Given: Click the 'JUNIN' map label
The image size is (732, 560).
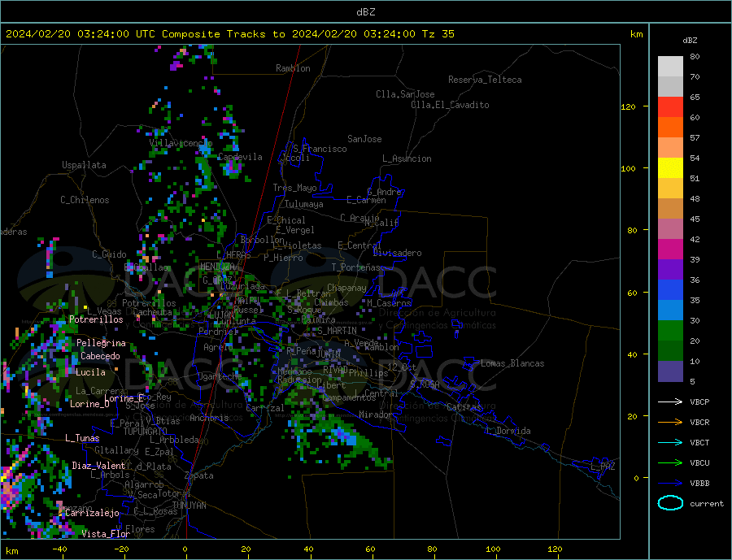Looking at the screenshot, I should tap(329, 354).
